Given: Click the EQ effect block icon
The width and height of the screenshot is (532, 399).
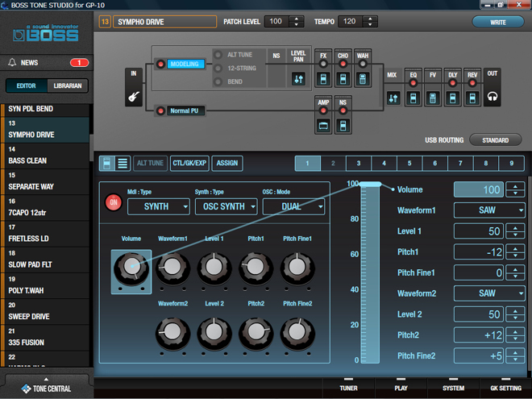Looking at the screenshot, I should click(414, 98).
